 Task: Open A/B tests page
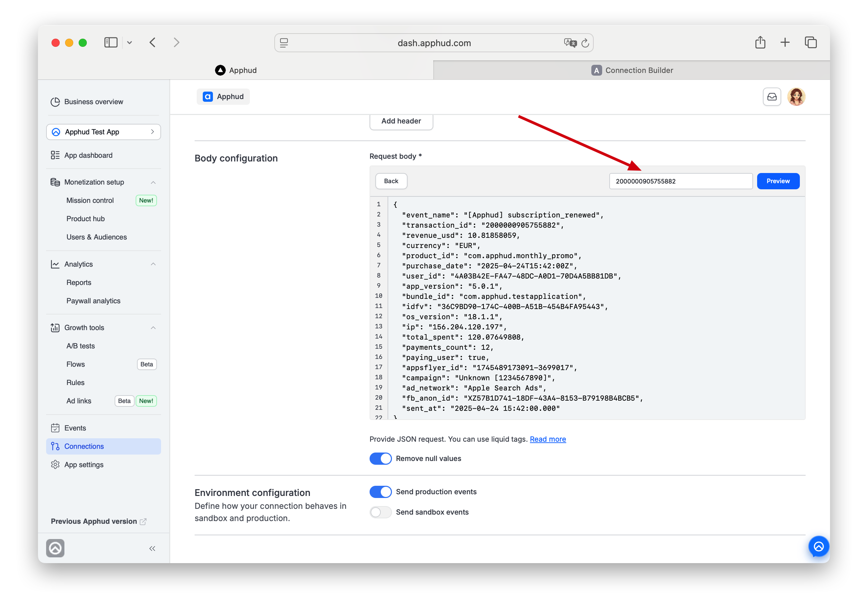point(80,346)
